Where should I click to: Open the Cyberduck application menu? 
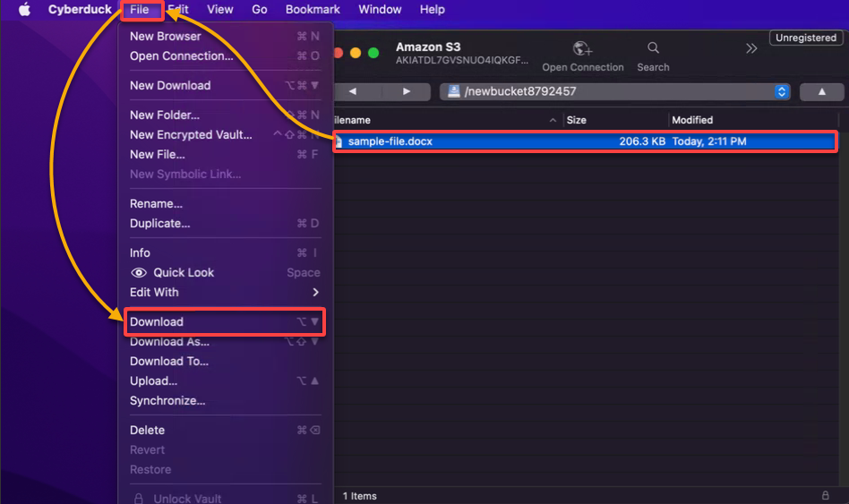pyautogui.click(x=80, y=9)
